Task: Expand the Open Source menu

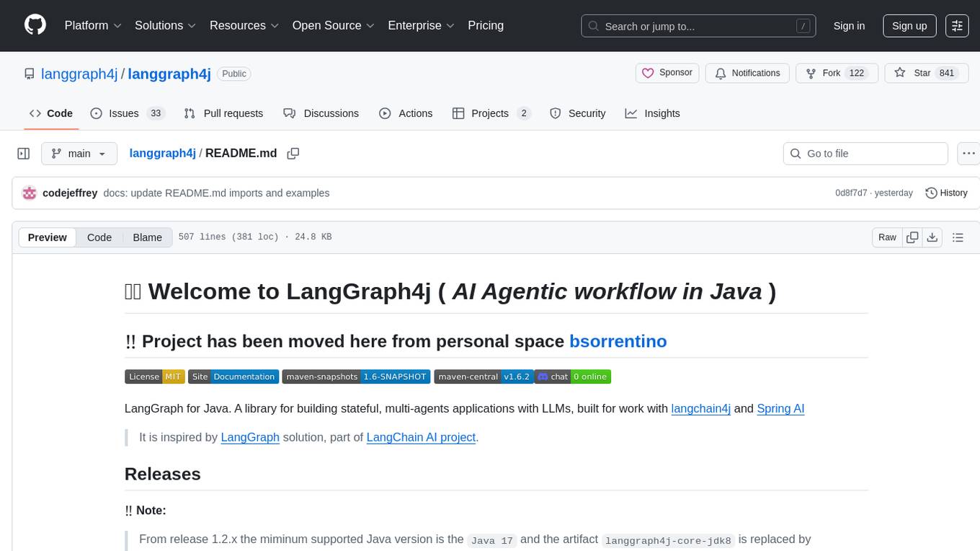Action: [x=334, y=25]
